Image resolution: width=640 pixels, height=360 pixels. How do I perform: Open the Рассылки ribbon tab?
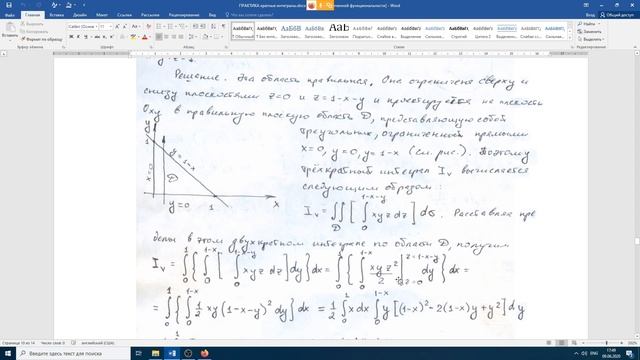click(150, 15)
